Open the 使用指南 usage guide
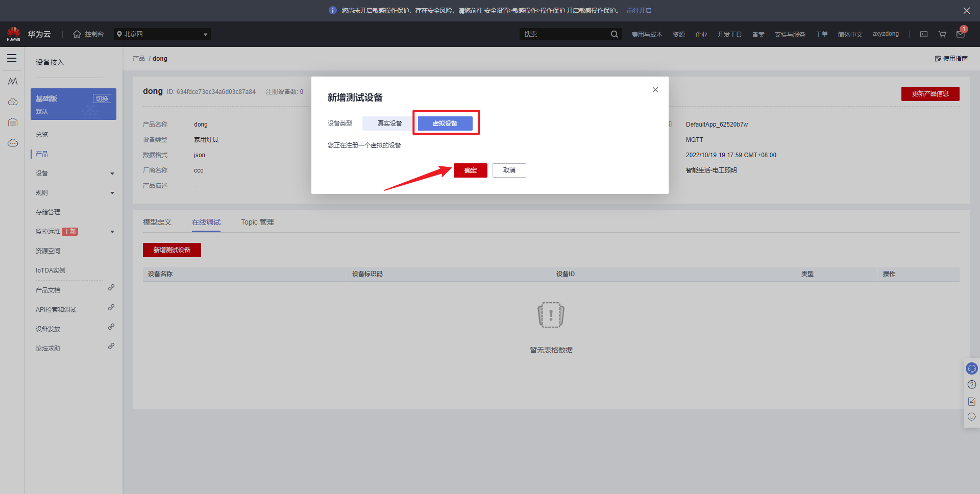Screen dimensions: 980x494 point(951,59)
